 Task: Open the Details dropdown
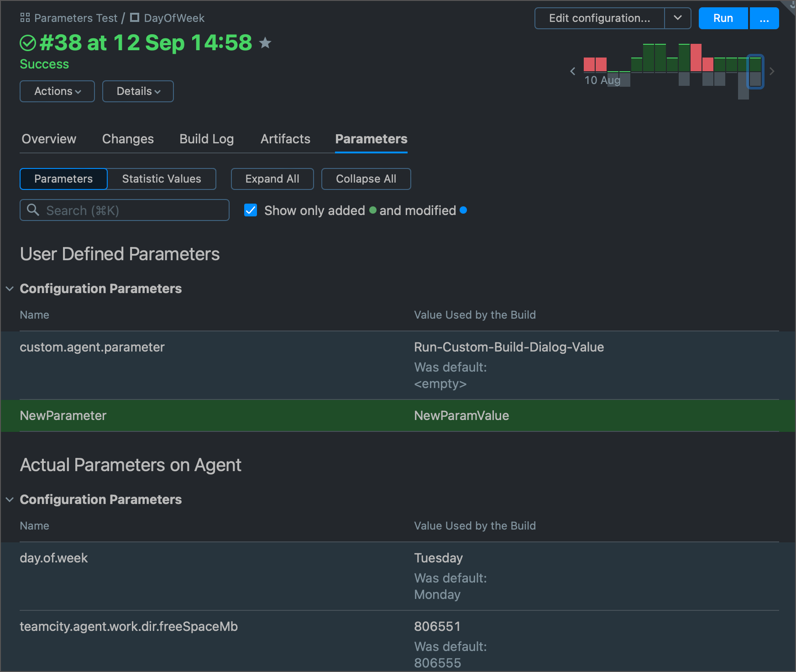click(x=137, y=91)
